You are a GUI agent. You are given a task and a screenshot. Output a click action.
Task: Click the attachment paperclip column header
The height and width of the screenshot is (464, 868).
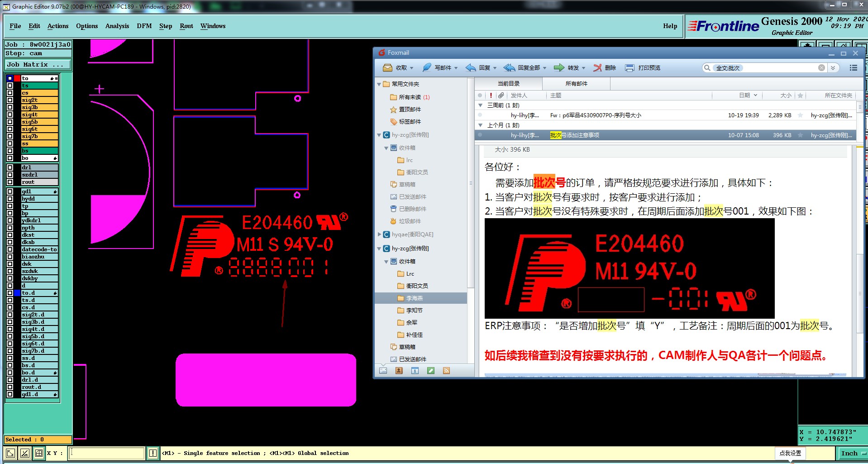tap(501, 96)
